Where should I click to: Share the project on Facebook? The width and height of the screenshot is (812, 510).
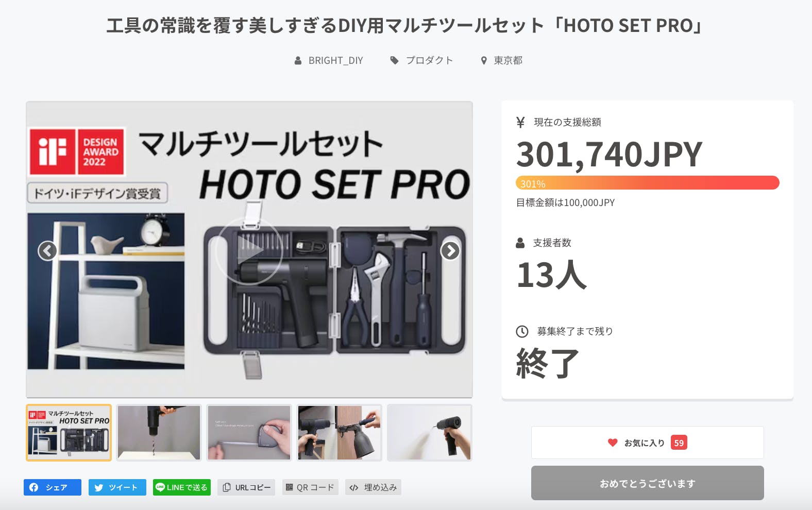coord(53,487)
